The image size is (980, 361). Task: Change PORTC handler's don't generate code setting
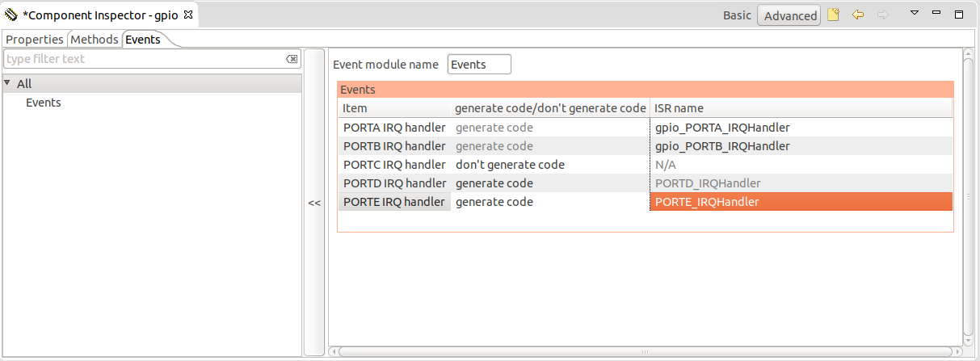(x=510, y=165)
